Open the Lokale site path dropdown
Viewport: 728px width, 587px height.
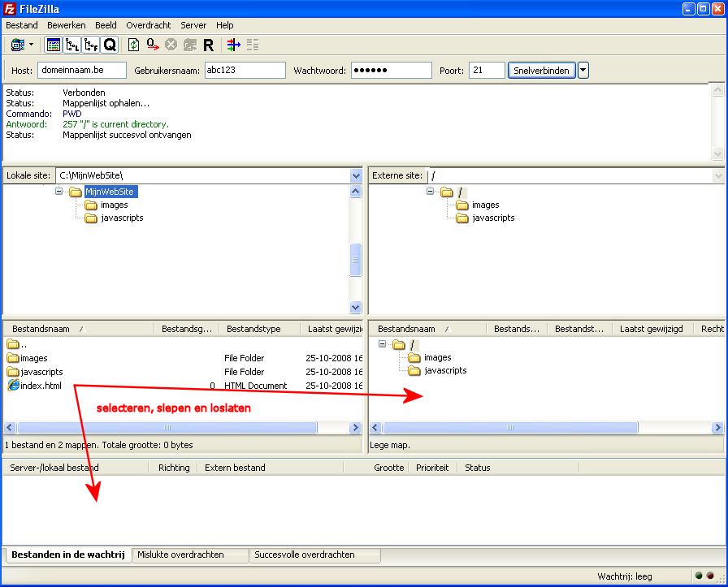[x=356, y=176]
